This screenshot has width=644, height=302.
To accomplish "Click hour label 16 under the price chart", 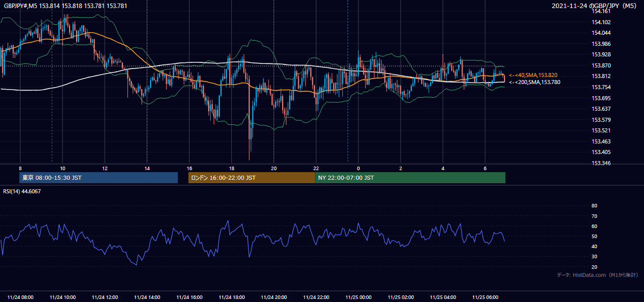I will click(x=189, y=168).
